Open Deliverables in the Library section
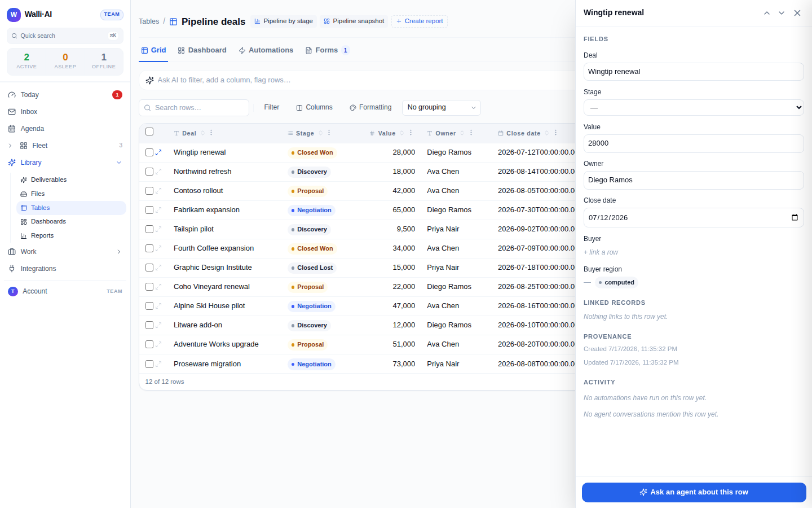 (71, 179)
